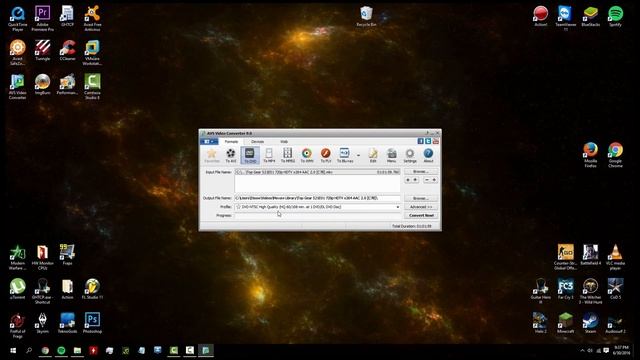Open AVS Facebook page icon
The width and height of the screenshot is (640, 360).
pyautogui.click(x=420, y=141)
